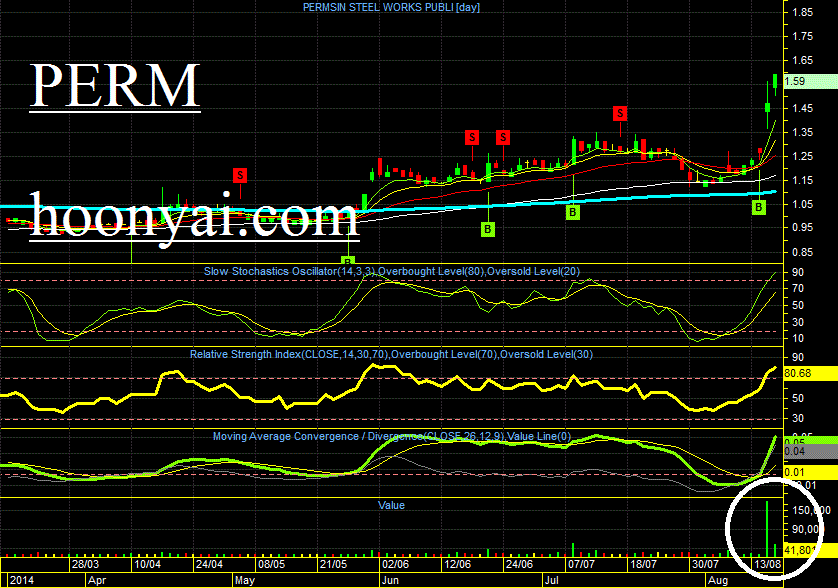Click the Relative Strength Index pane label
The width and height of the screenshot is (838, 588).
[391, 354]
